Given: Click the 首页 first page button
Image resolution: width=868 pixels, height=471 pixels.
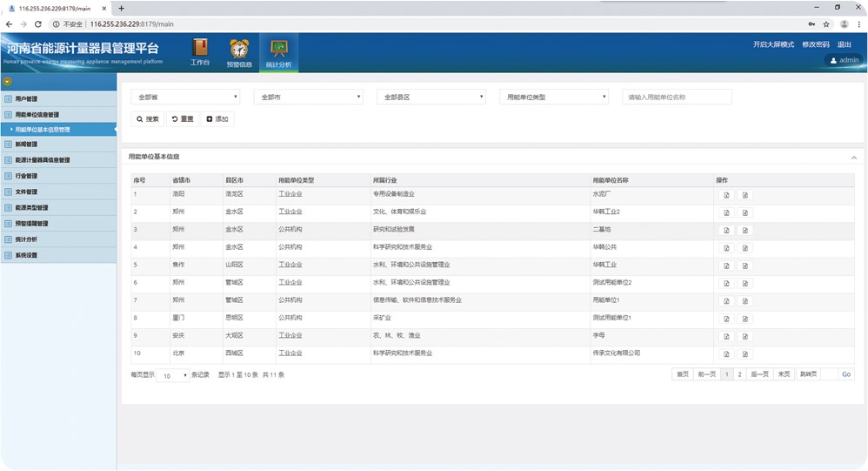Looking at the screenshot, I should click(x=683, y=374).
